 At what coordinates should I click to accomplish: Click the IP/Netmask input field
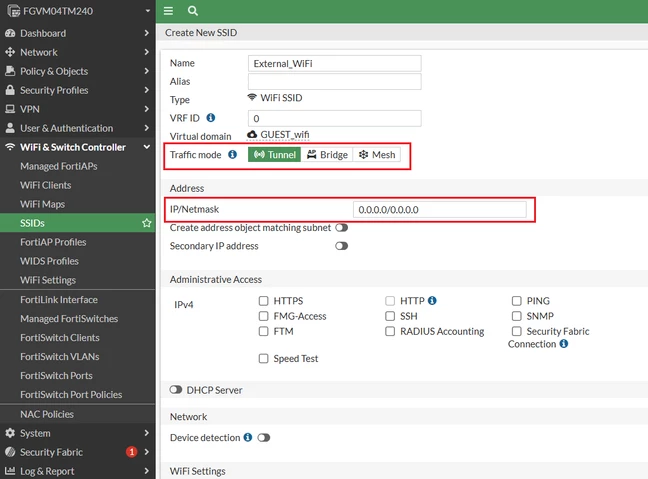point(440,210)
